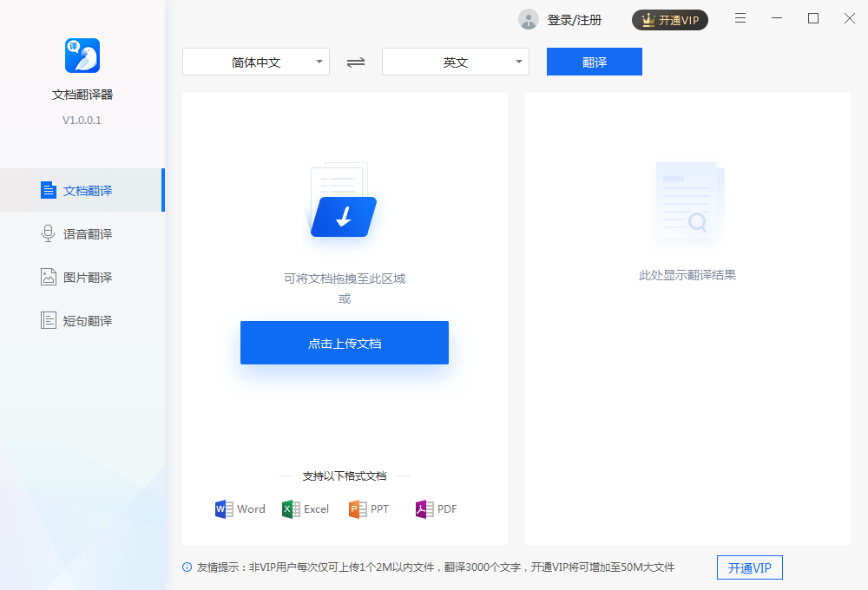Open the 语音翻译 voice translation panel
The width and height of the screenshot is (868, 590).
[82, 233]
